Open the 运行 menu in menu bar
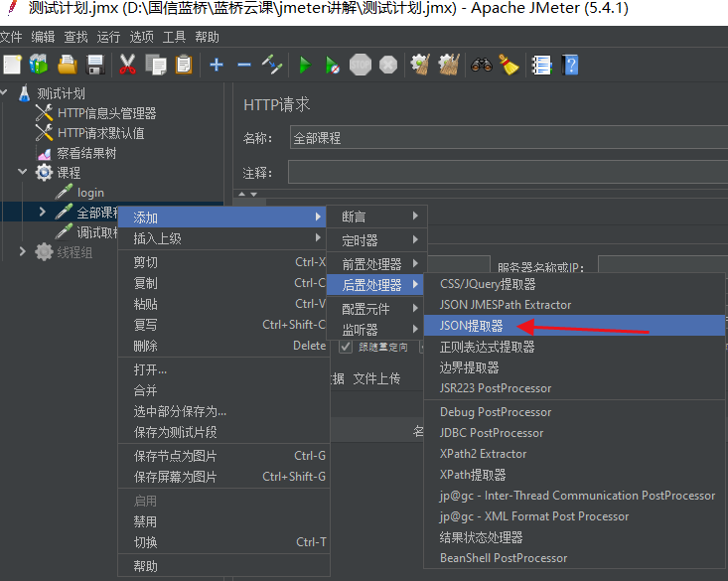Viewport: 728px width, 581px height. (108, 37)
